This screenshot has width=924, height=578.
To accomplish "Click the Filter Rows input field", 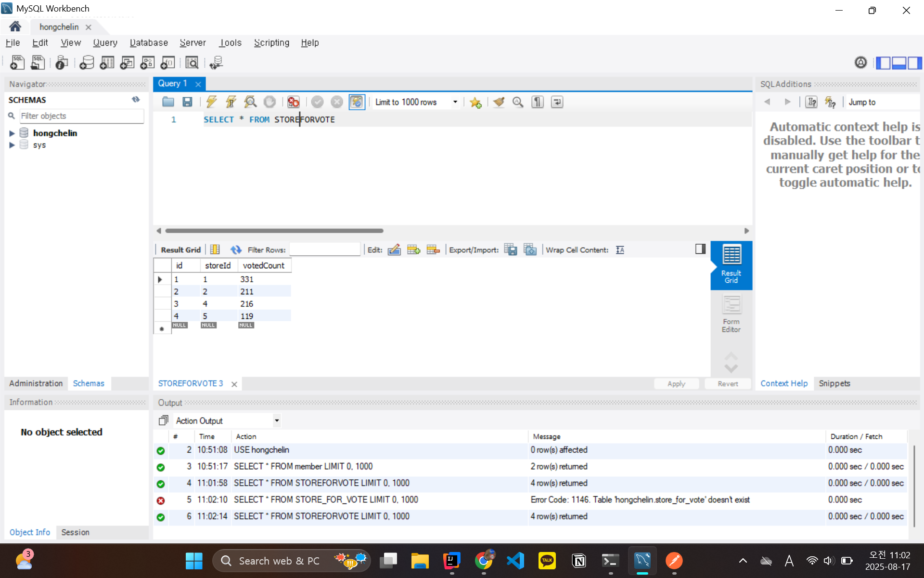I will (x=324, y=250).
